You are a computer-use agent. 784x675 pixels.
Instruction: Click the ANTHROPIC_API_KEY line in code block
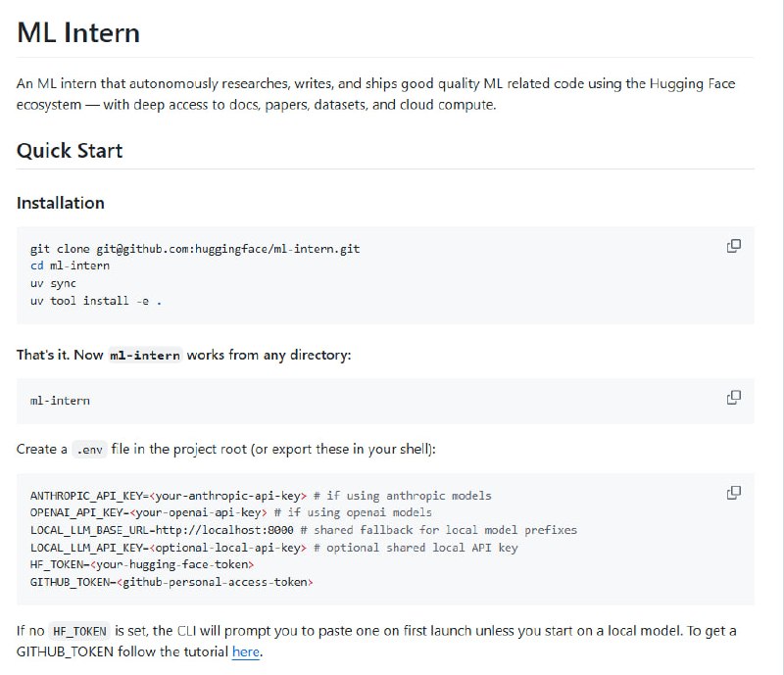(261, 496)
